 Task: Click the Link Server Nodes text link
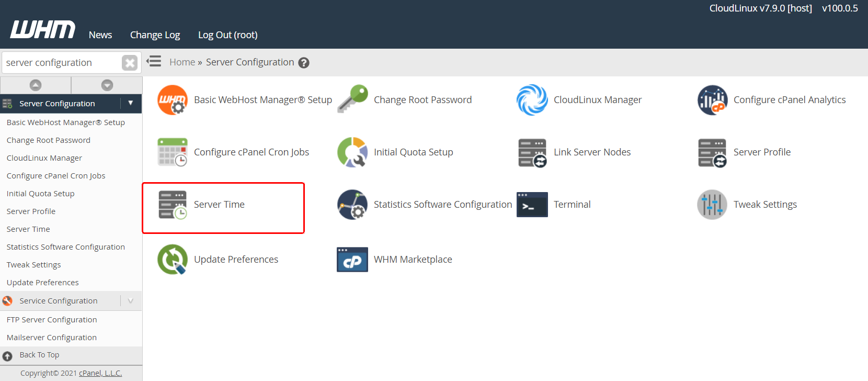click(x=592, y=152)
